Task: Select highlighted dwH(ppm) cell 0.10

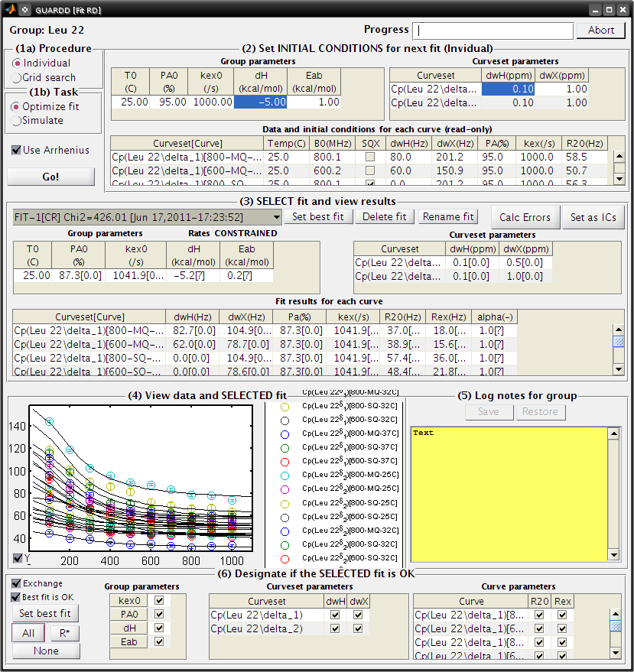Action: [x=508, y=89]
